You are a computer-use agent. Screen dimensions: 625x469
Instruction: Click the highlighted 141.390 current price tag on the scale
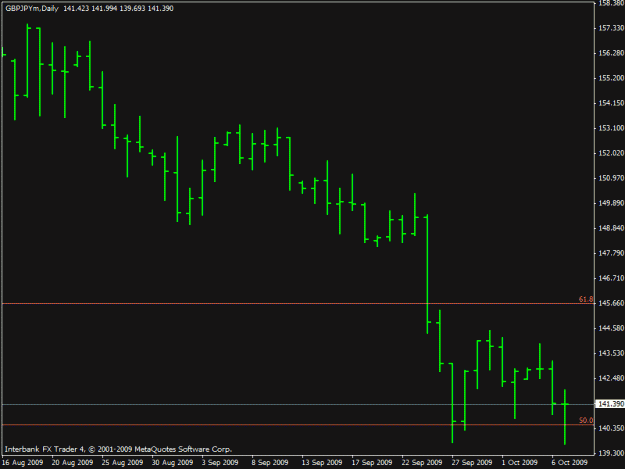611,404
